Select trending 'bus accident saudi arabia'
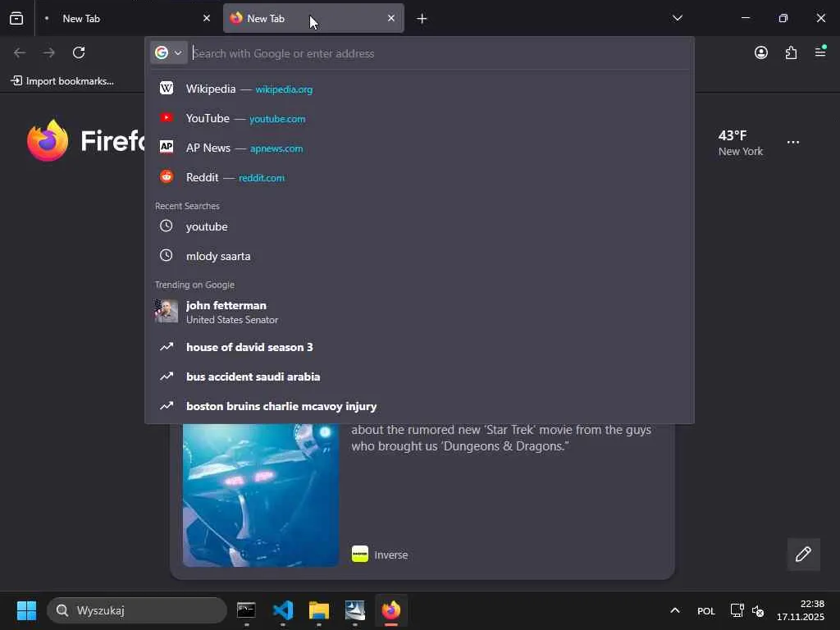Screen dimensions: 840x630 [x=419, y=377]
